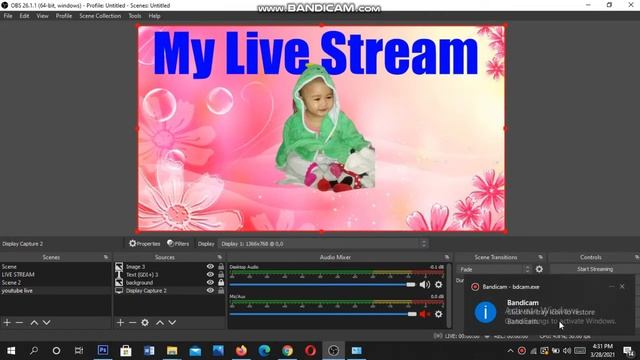Remove selected scene with minus icon

point(19,322)
